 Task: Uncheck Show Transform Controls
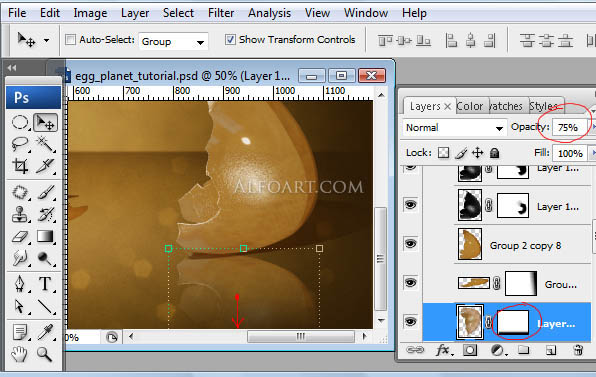point(230,40)
